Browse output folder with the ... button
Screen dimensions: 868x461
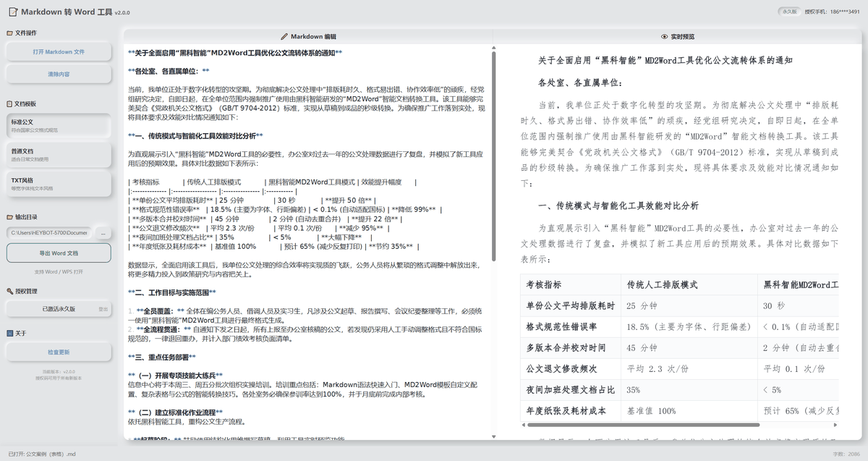pos(103,233)
